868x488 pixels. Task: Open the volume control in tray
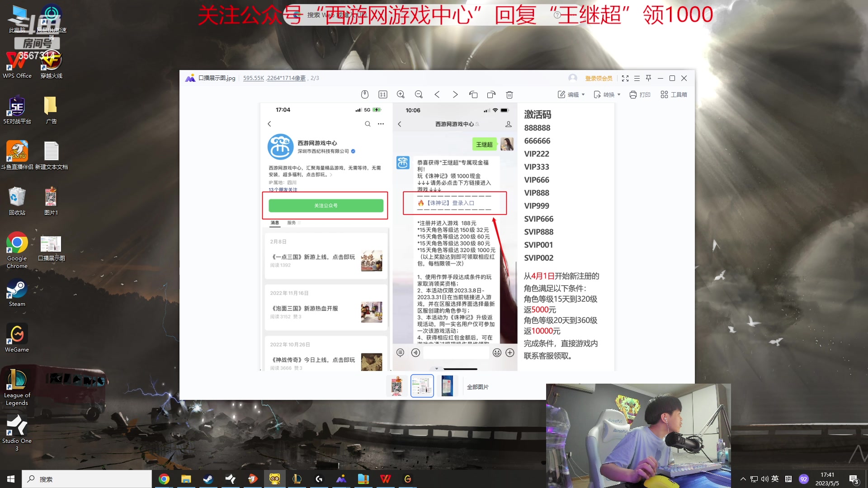click(x=764, y=479)
